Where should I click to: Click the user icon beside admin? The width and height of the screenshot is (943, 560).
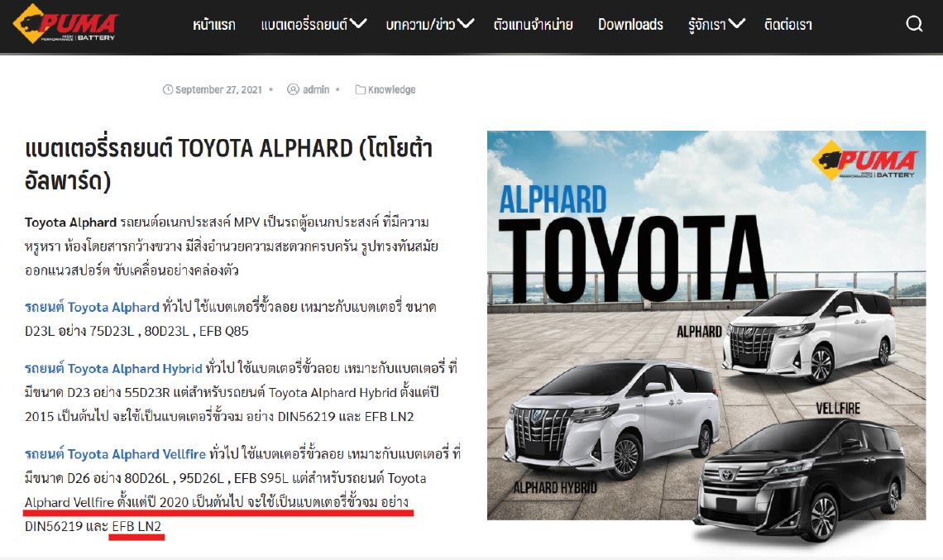coord(293,89)
